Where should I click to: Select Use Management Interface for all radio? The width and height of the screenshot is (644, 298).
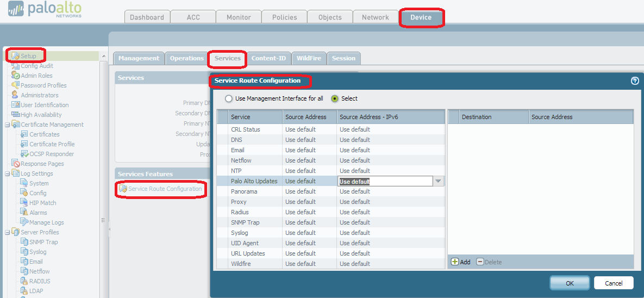tap(228, 98)
